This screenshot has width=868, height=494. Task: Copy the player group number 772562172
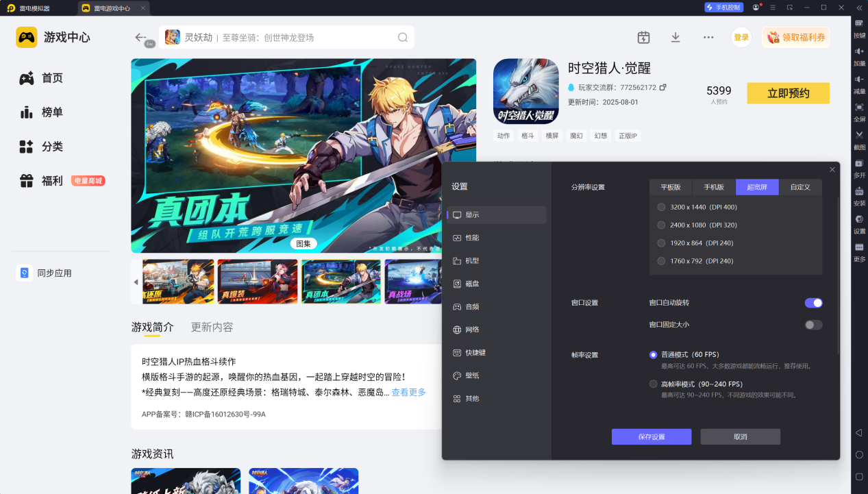coord(662,88)
